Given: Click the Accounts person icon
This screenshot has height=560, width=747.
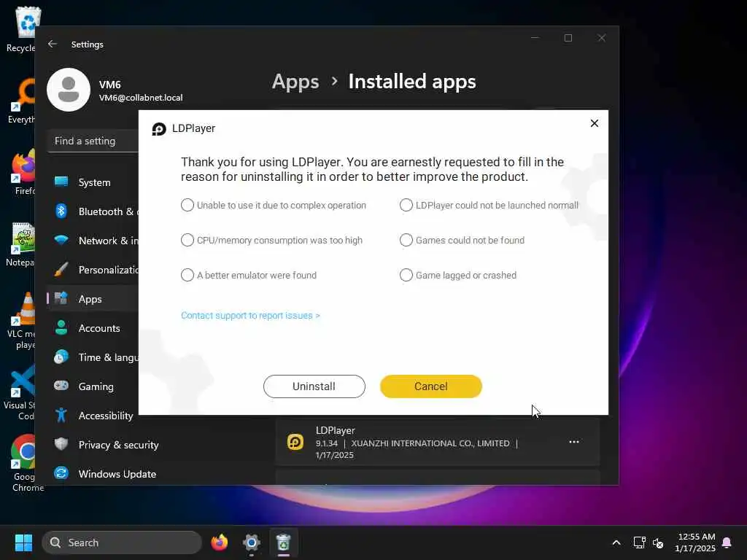Looking at the screenshot, I should 61,327.
